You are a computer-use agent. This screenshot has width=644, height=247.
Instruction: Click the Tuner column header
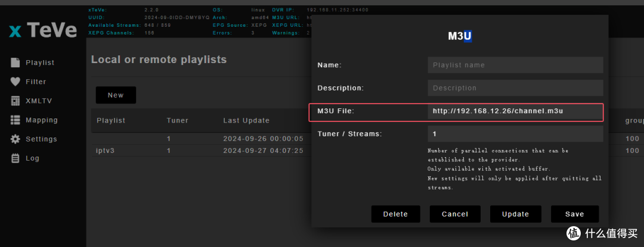pyautogui.click(x=178, y=120)
